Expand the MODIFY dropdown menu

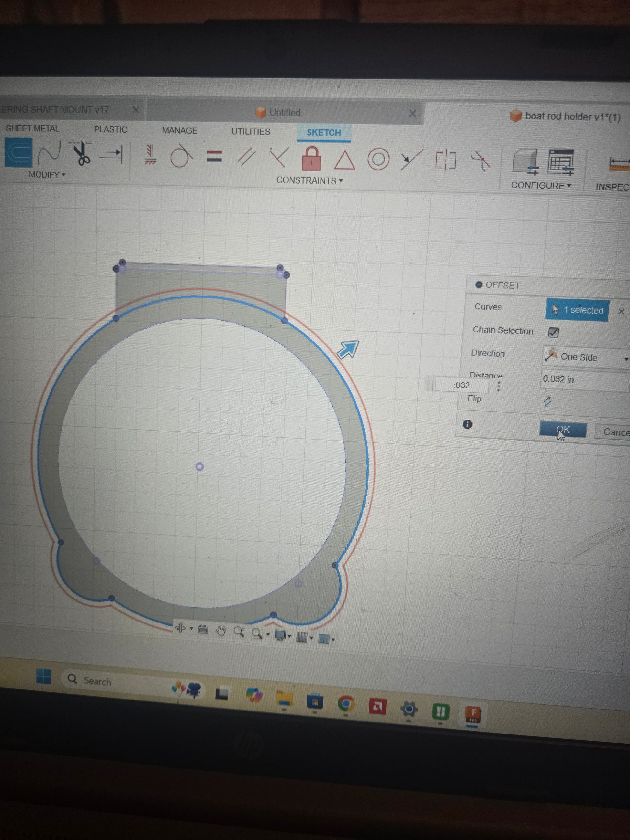point(47,175)
